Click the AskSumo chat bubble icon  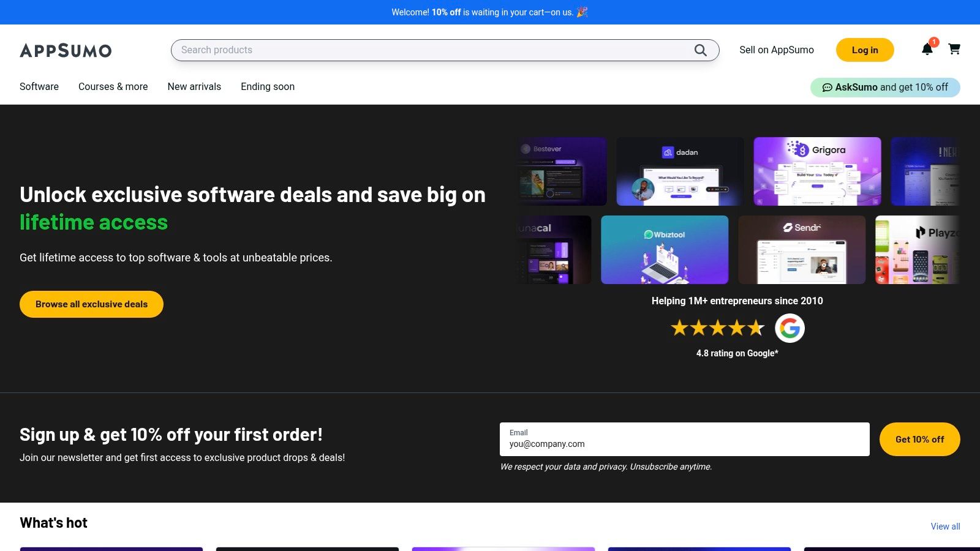(x=827, y=88)
